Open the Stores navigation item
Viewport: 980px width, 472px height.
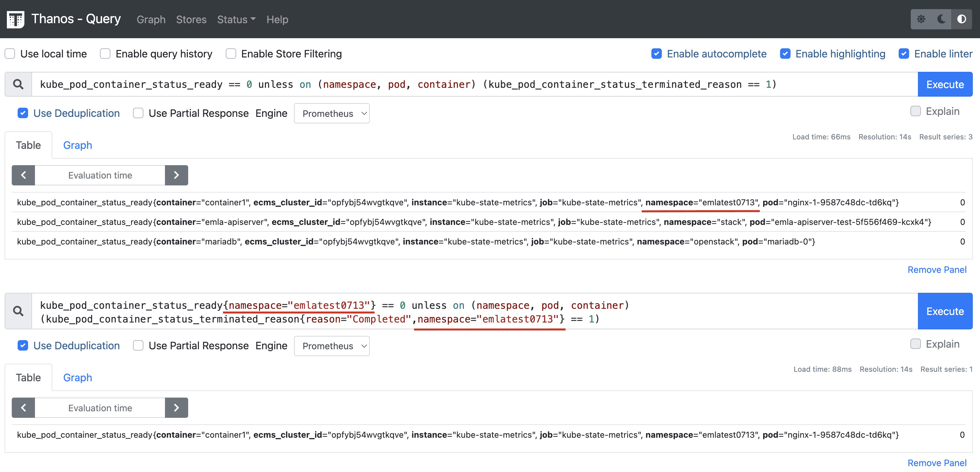point(191,19)
